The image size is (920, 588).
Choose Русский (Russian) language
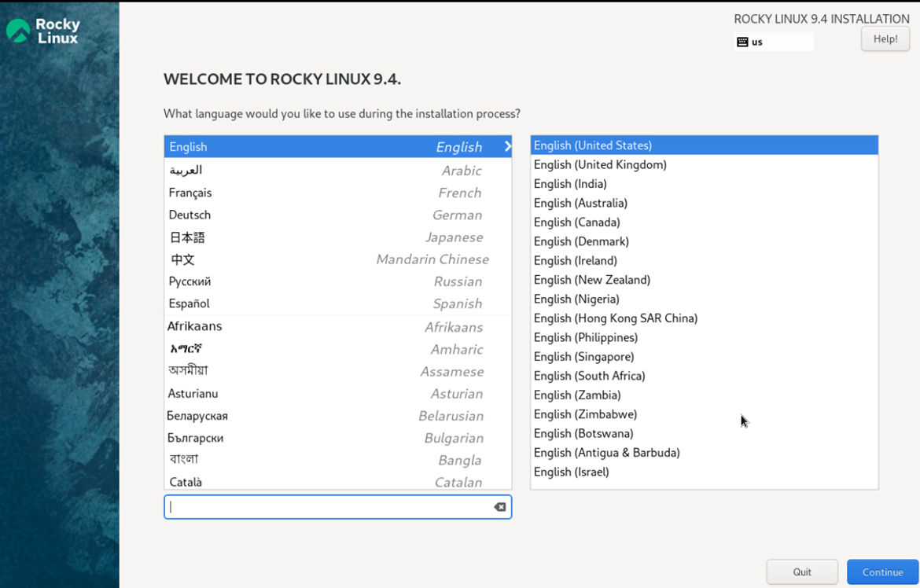(x=338, y=281)
